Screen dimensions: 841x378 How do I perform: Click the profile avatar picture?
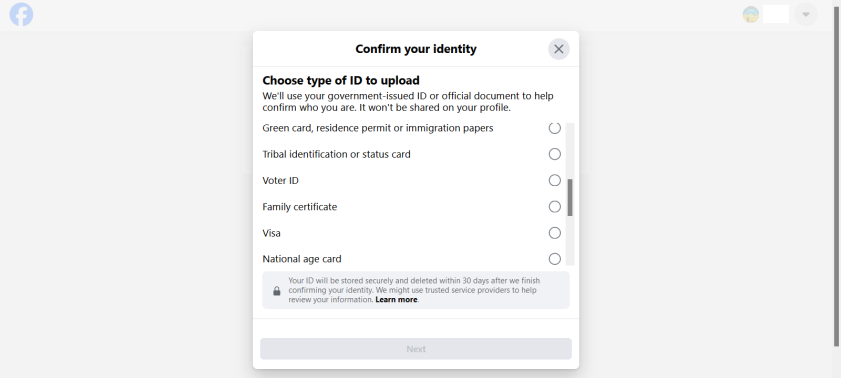(751, 14)
